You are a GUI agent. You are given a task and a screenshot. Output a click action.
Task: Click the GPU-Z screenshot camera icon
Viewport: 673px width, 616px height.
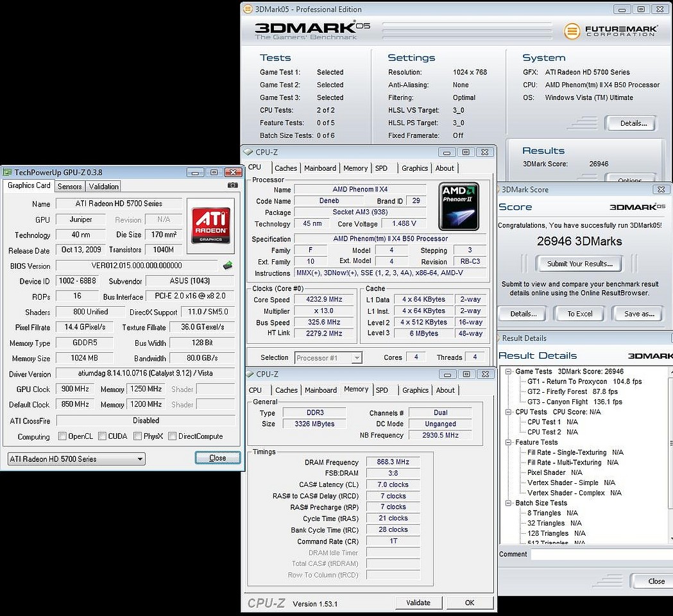click(x=232, y=186)
